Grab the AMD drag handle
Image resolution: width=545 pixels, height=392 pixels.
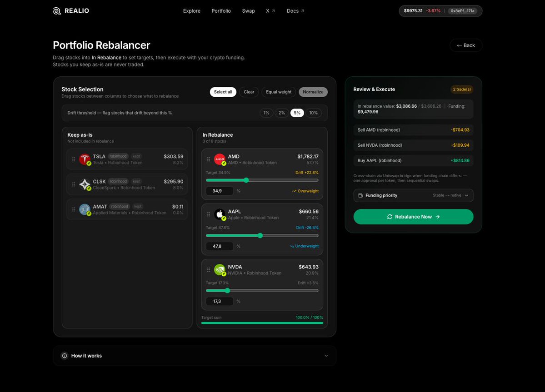pos(208,159)
